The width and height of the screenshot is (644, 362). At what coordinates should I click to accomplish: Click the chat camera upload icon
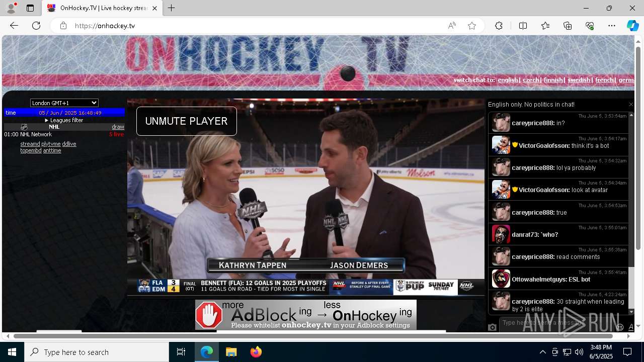(x=493, y=327)
